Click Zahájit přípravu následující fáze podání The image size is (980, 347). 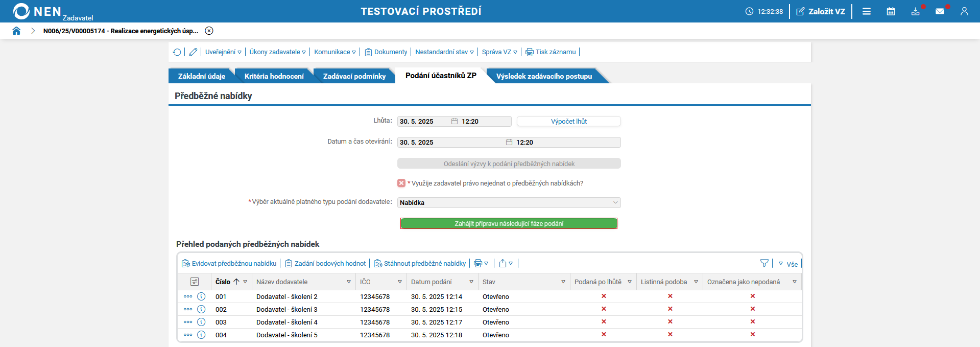[x=509, y=223]
